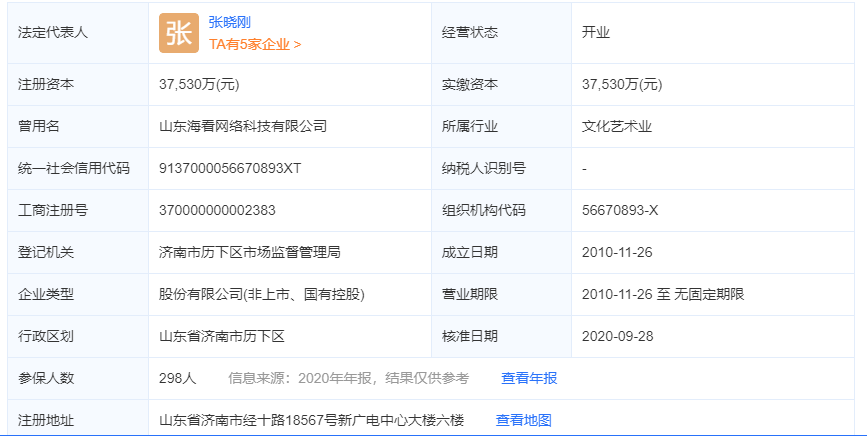Viewport: 867px width, 436px height.
Task: Select region 山东省济南市历下区
Action: tap(222, 336)
